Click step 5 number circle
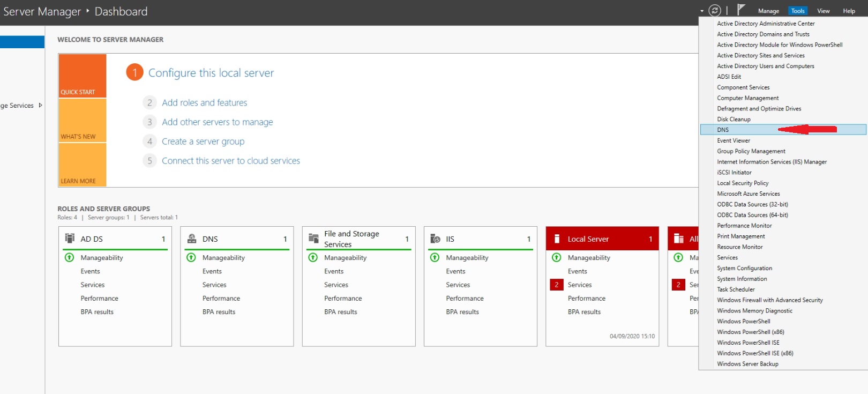The width and height of the screenshot is (868, 394). click(x=149, y=160)
